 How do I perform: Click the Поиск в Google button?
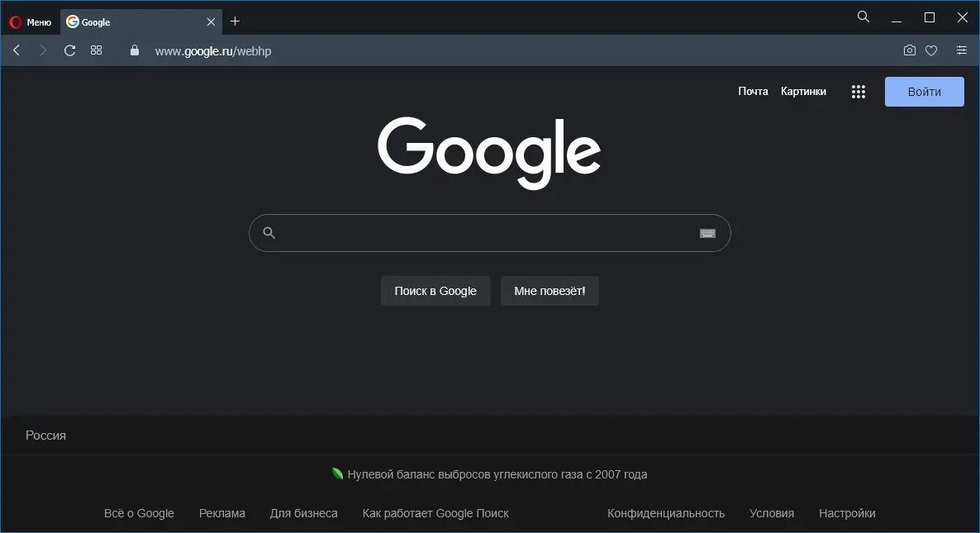(x=435, y=291)
